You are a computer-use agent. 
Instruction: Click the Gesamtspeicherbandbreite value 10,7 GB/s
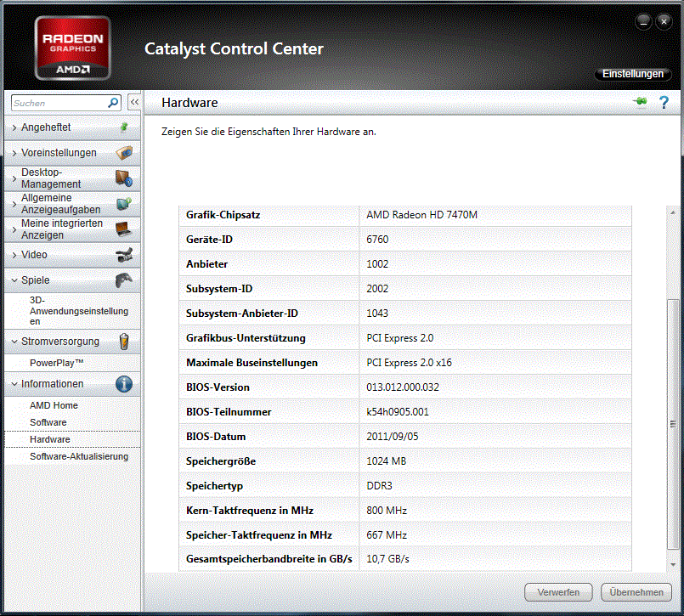click(x=387, y=559)
